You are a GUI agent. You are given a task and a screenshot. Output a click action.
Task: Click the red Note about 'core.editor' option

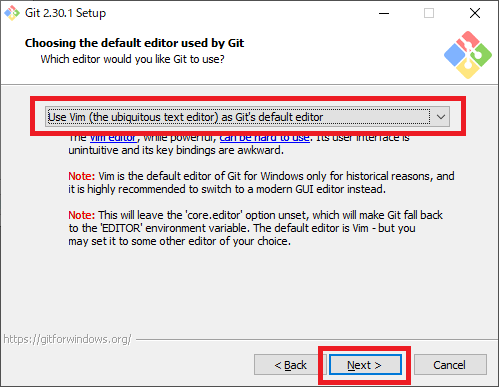pos(82,215)
